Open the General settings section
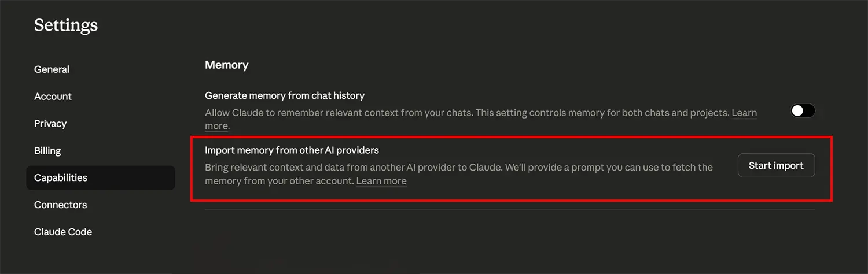Image resolution: width=868 pixels, height=274 pixels. [x=52, y=69]
